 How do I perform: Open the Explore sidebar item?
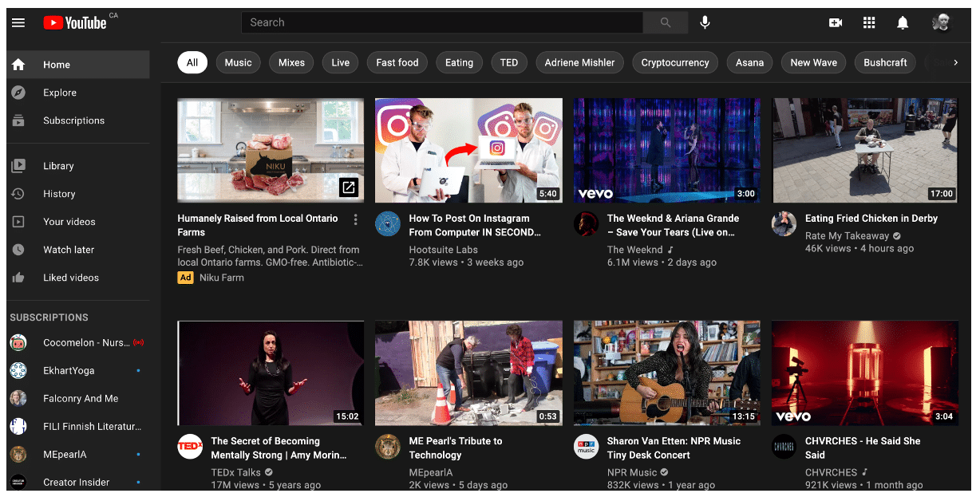tap(60, 93)
